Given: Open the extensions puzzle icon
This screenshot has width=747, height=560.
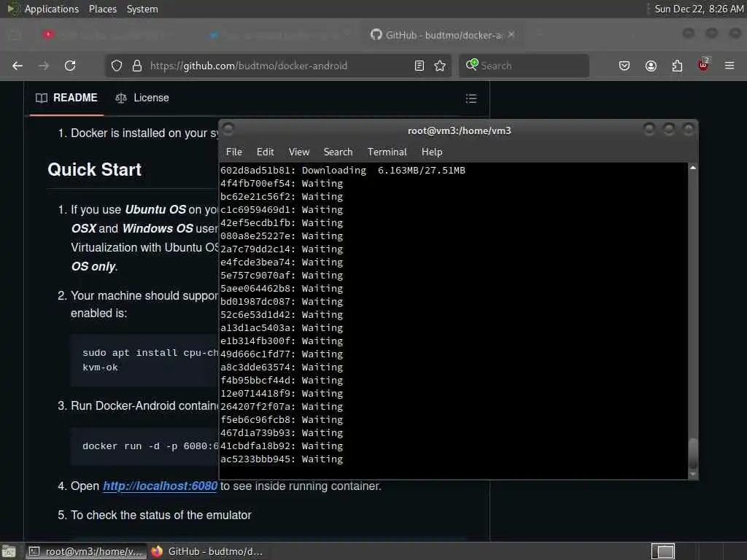Looking at the screenshot, I should click(x=677, y=66).
